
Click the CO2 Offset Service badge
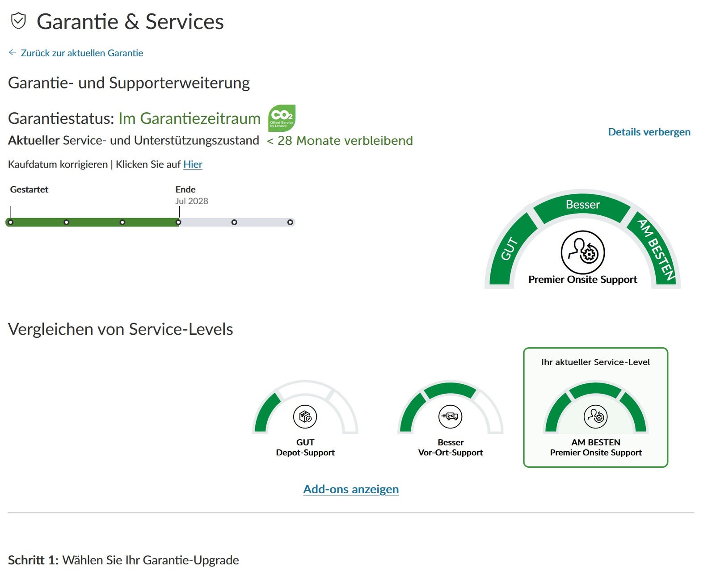click(x=282, y=118)
